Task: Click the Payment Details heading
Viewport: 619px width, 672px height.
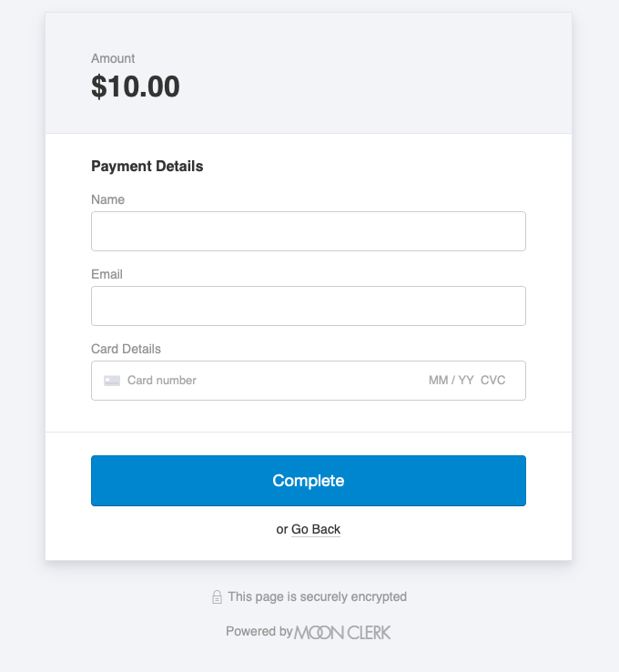Action: pyautogui.click(x=147, y=167)
